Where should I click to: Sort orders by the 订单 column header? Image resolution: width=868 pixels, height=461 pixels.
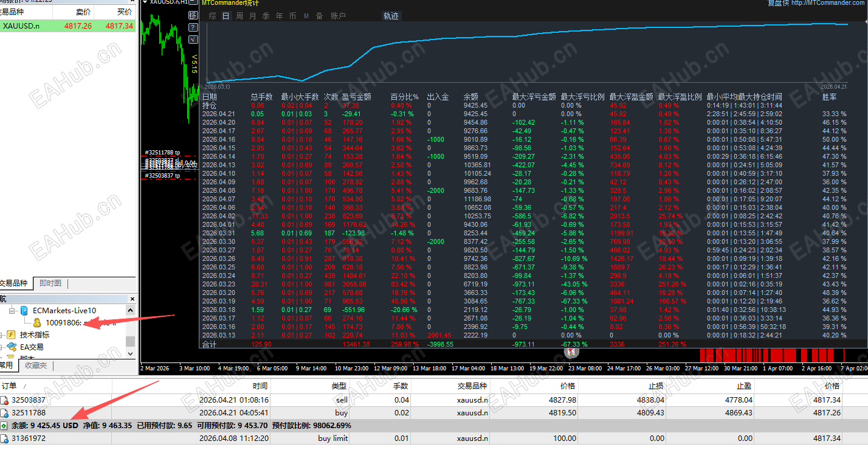(9, 386)
